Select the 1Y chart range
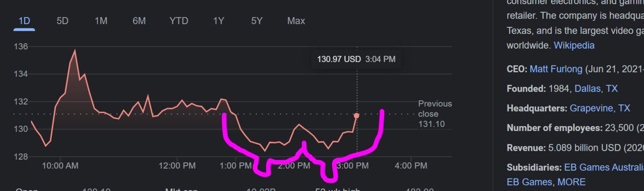644x191 pixels. (219, 21)
